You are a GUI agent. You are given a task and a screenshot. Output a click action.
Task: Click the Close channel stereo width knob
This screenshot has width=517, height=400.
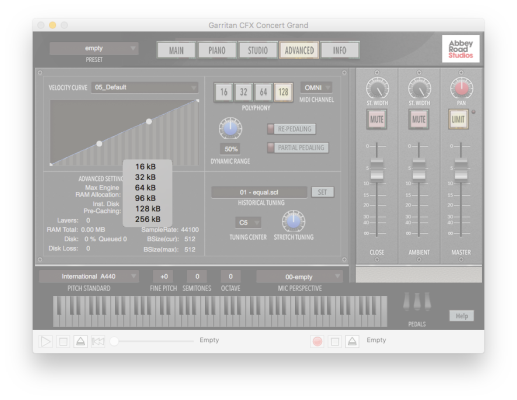point(377,88)
